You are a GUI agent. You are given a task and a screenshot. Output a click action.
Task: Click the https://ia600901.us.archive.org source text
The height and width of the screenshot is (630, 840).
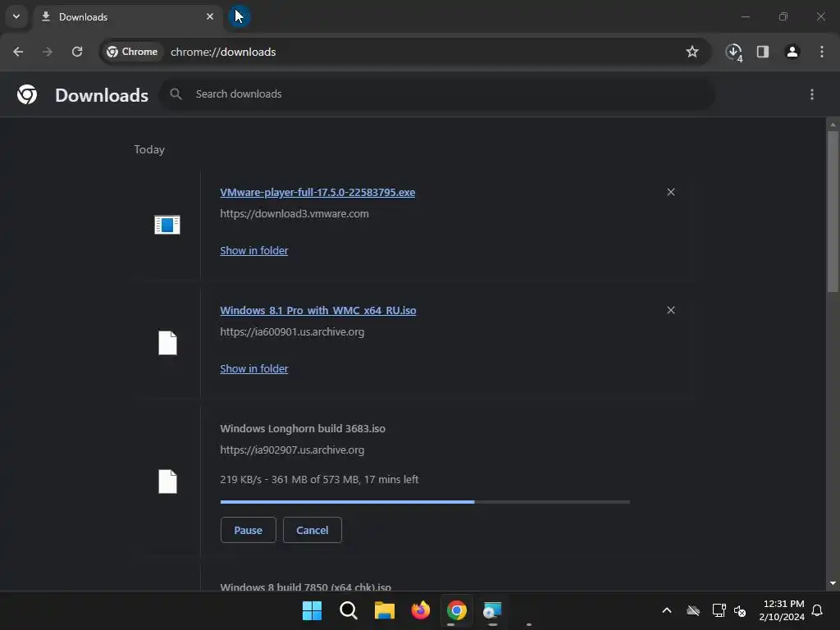click(293, 332)
